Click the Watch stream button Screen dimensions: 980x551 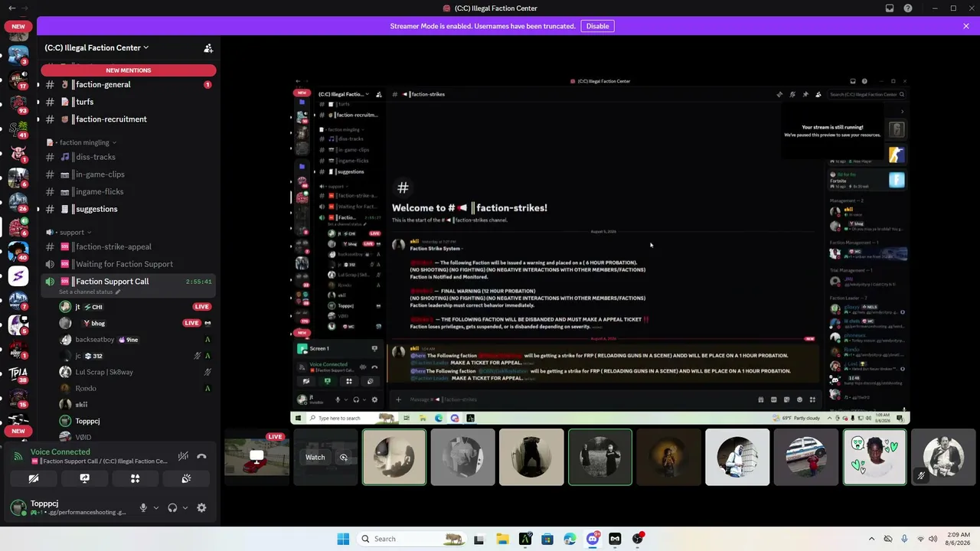[315, 458]
